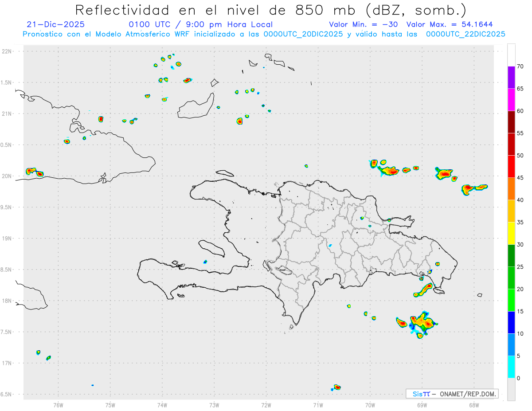Select the "45" colorbar label
The height and width of the screenshot is (411, 532).
[520, 178]
